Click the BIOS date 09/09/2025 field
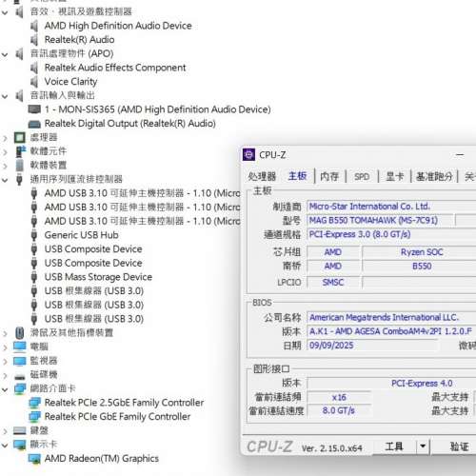Image resolution: width=476 pixels, height=476 pixels. 373,346
